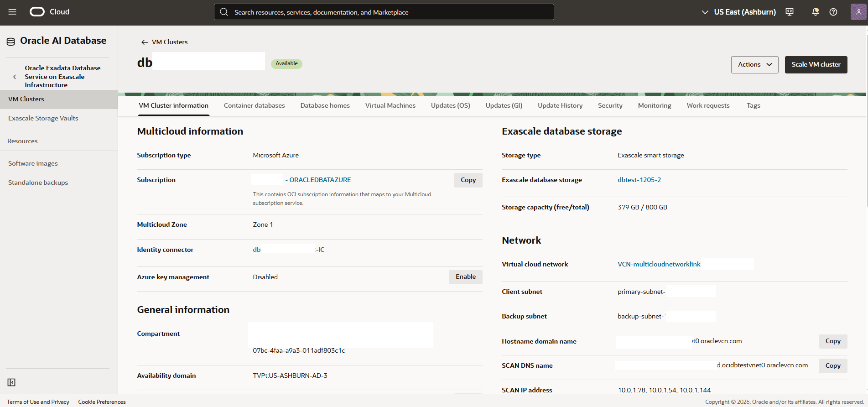Open the Work requests tab

click(x=708, y=105)
